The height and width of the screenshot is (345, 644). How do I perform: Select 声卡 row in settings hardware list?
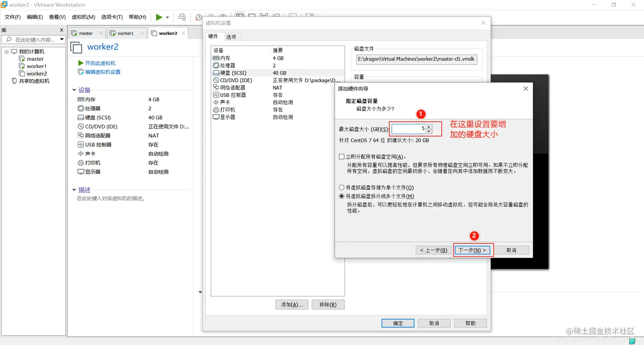pyautogui.click(x=277, y=102)
